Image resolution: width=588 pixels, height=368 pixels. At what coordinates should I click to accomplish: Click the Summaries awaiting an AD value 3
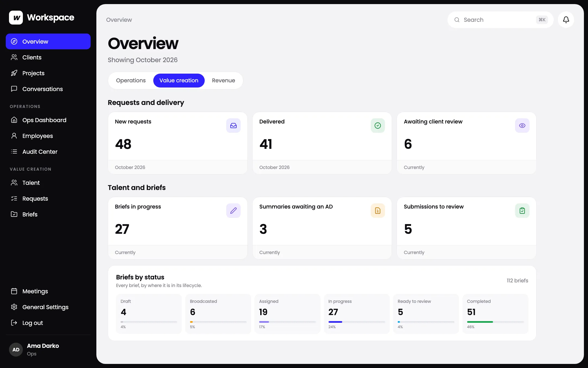263,229
